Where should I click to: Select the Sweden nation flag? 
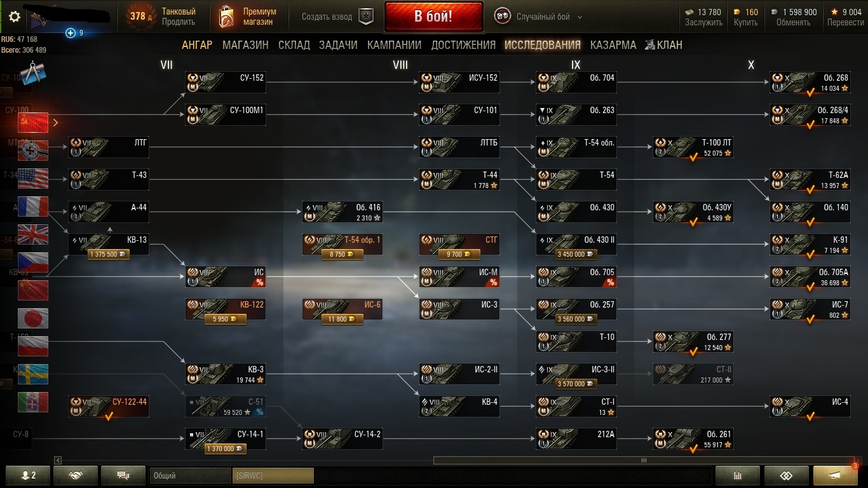[33, 374]
